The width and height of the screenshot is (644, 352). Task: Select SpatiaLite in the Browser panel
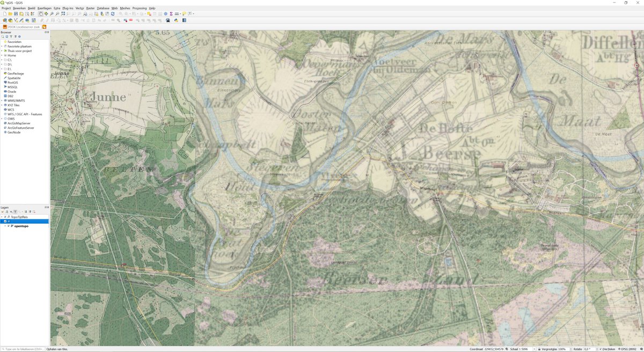point(13,78)
